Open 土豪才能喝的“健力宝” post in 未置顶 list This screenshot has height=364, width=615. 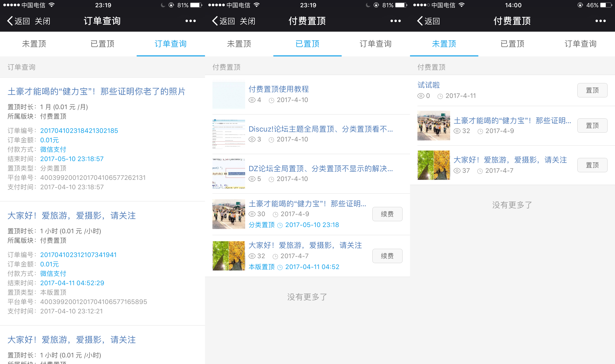pyautogui.click(x=512, y=121)
